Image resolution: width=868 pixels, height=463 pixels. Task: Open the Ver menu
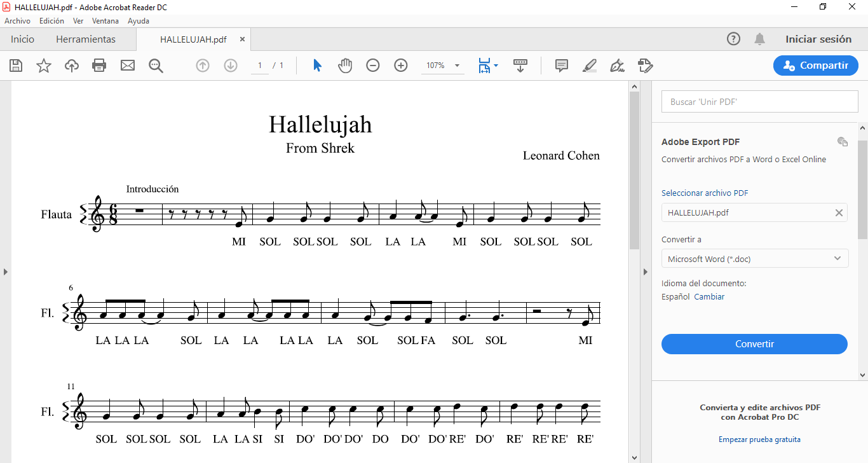click(78, 21)
